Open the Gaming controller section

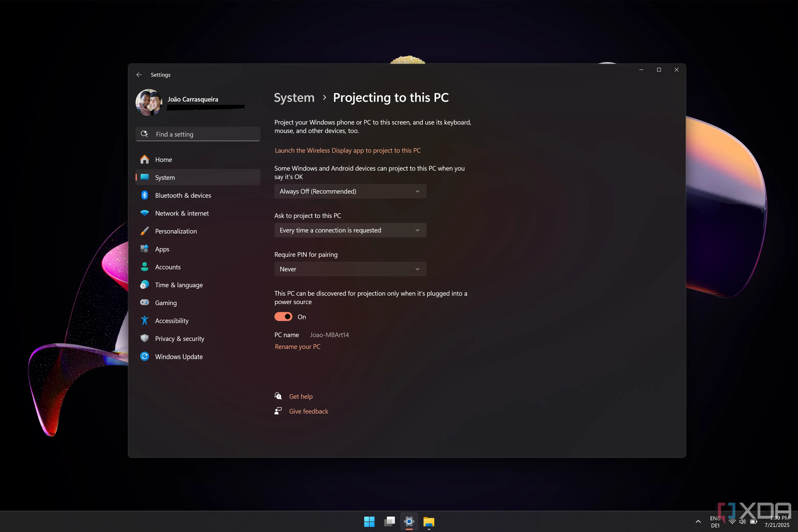click(x=165, y=303)
